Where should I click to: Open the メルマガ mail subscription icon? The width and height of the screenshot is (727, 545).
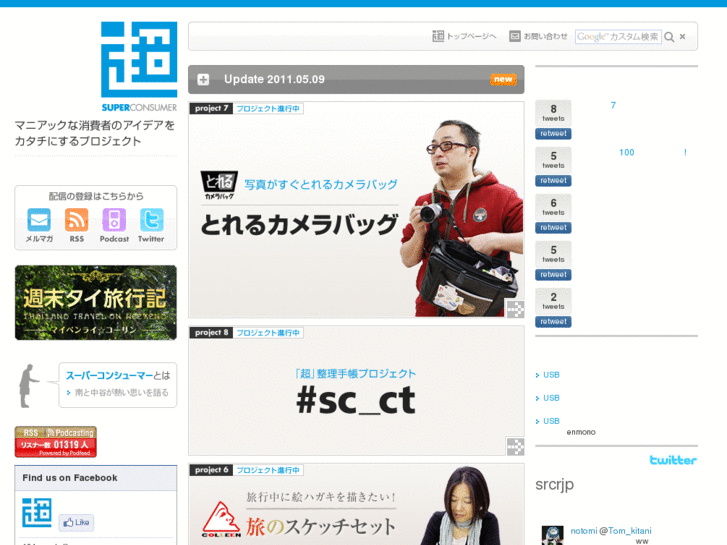pos(39,220)
